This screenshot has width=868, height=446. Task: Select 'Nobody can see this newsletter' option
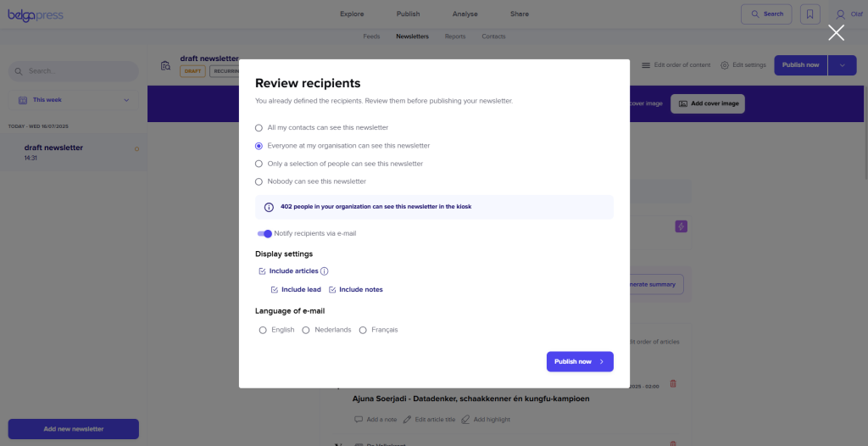[x=259, y=181]
